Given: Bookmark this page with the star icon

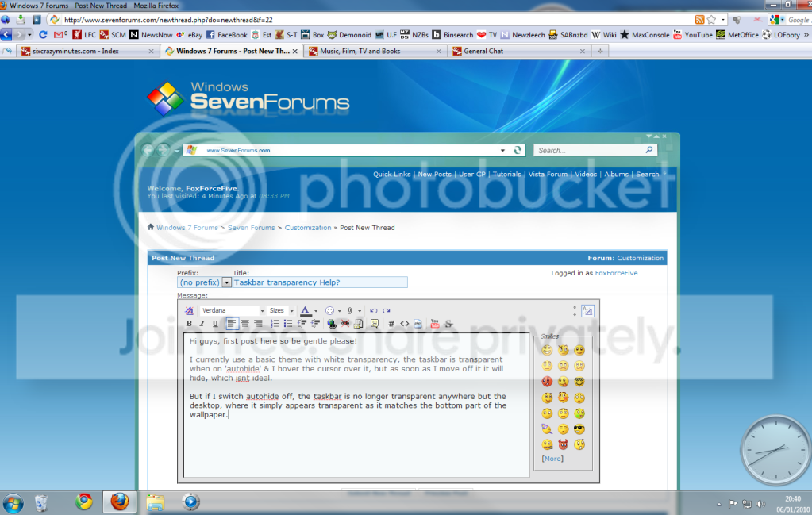Looking at the screenshot, I should click(x=712, y=20).
